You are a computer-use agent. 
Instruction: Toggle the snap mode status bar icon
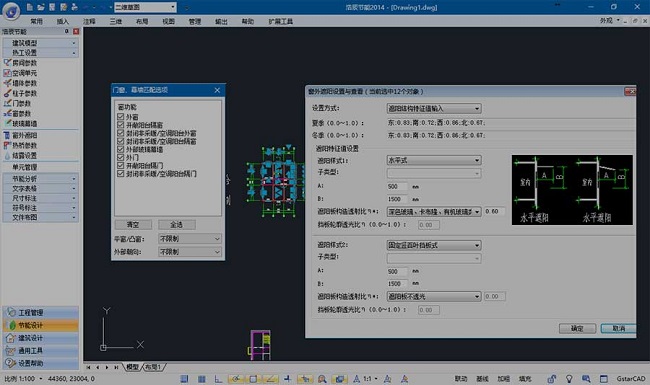(x=184, y=379)
